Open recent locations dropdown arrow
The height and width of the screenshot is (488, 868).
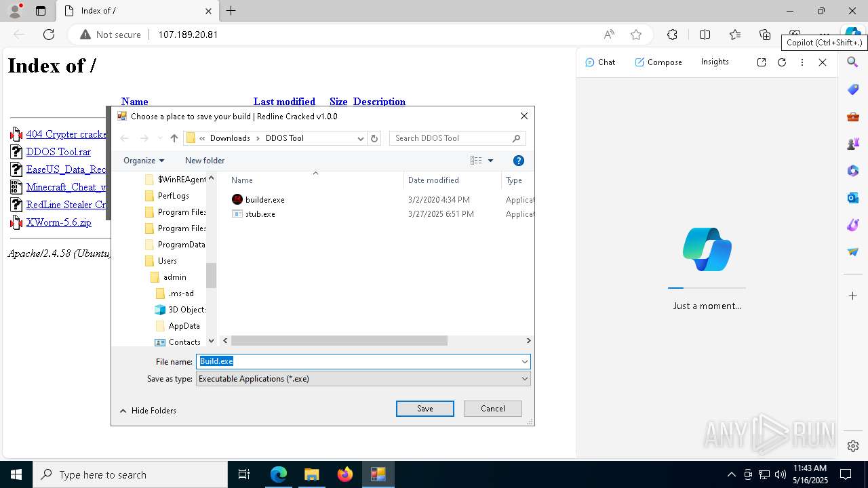coord(160,138)
